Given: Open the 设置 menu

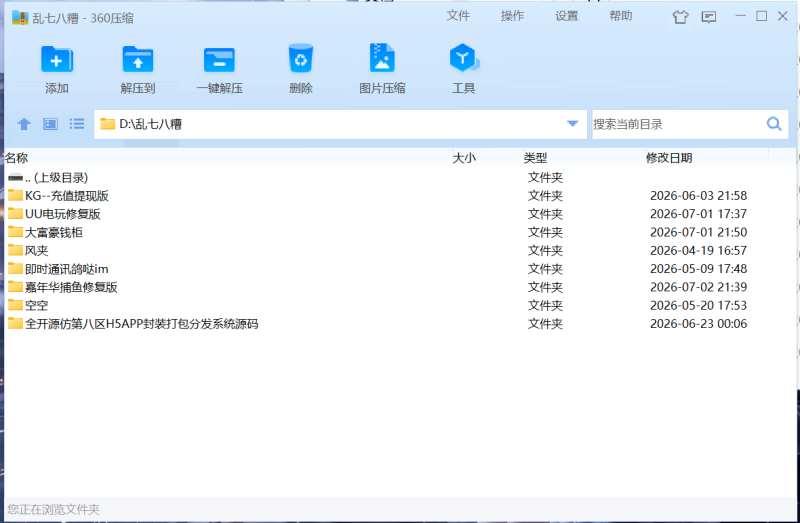Looking at the screenshot, I should point(566,16).
